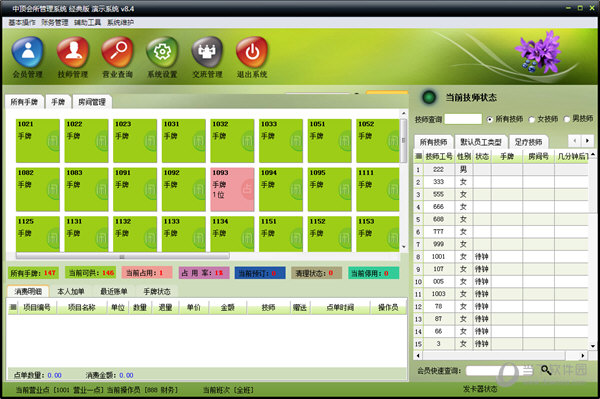Click 所有手牌: 147 status badge

pos(33,273)
